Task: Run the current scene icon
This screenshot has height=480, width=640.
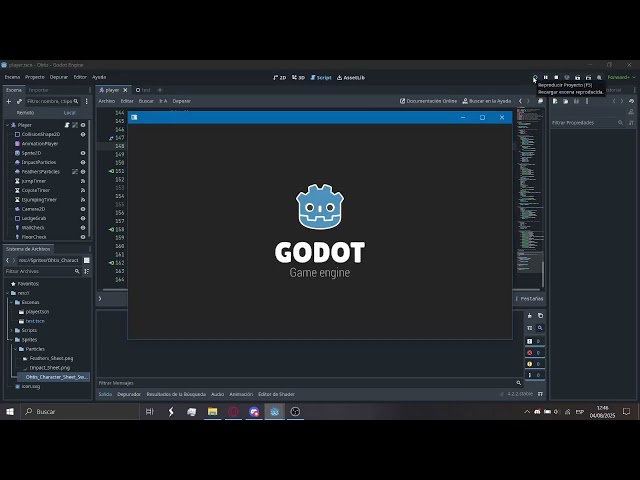Action: click(578, 77)
